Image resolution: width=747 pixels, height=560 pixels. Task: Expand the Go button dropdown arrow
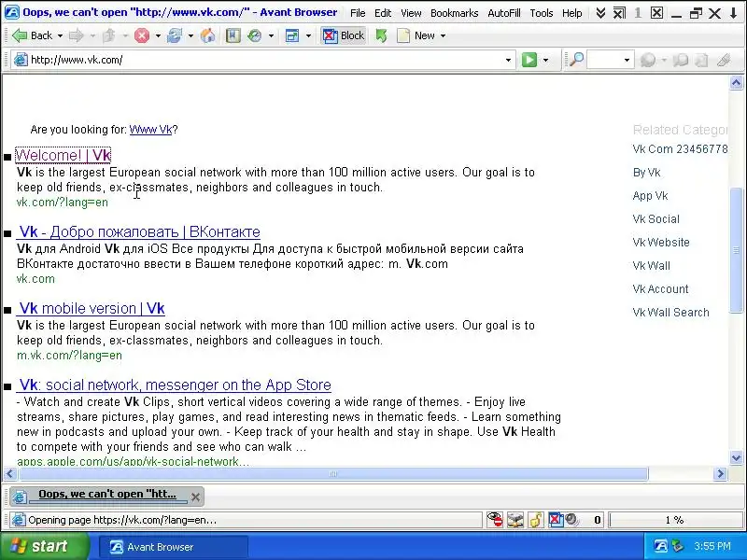(546, 60)
